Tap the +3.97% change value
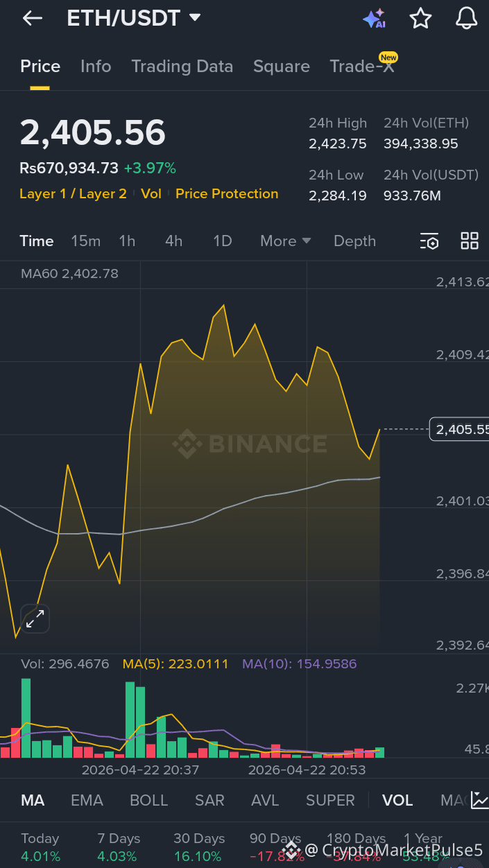This screenshot has width=489, height=868. click(x=150, y=168)
